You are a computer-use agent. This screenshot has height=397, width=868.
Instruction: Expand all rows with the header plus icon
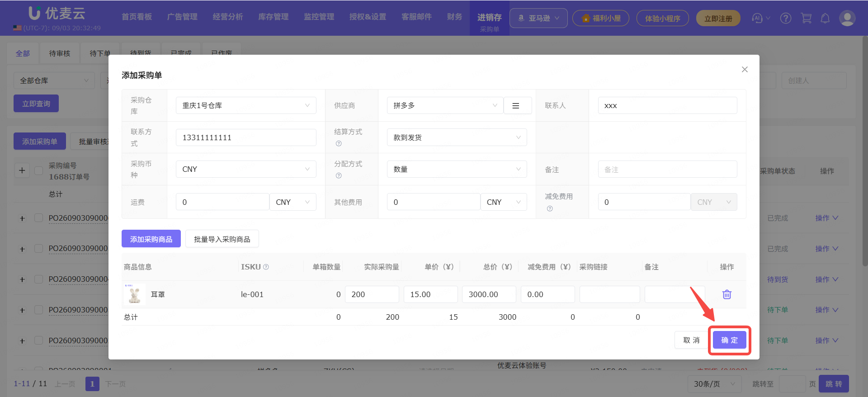coord(22,170)
